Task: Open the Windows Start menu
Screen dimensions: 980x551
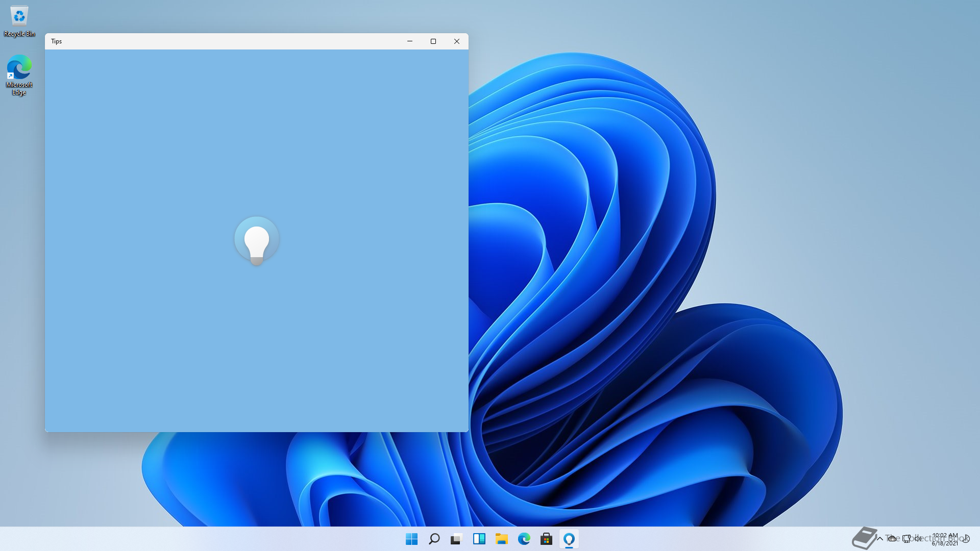Action: [411, 539]
